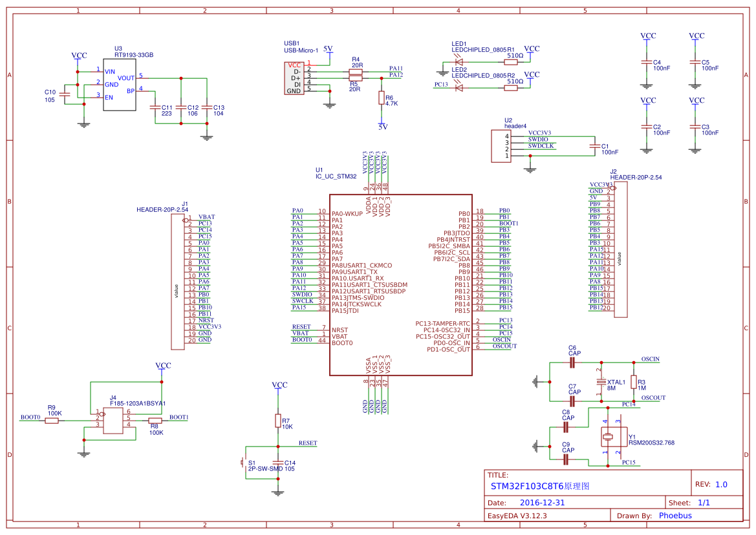Click the U2 header4 connector box
This screenshot has width=756, height=535.
pos(501,146)
